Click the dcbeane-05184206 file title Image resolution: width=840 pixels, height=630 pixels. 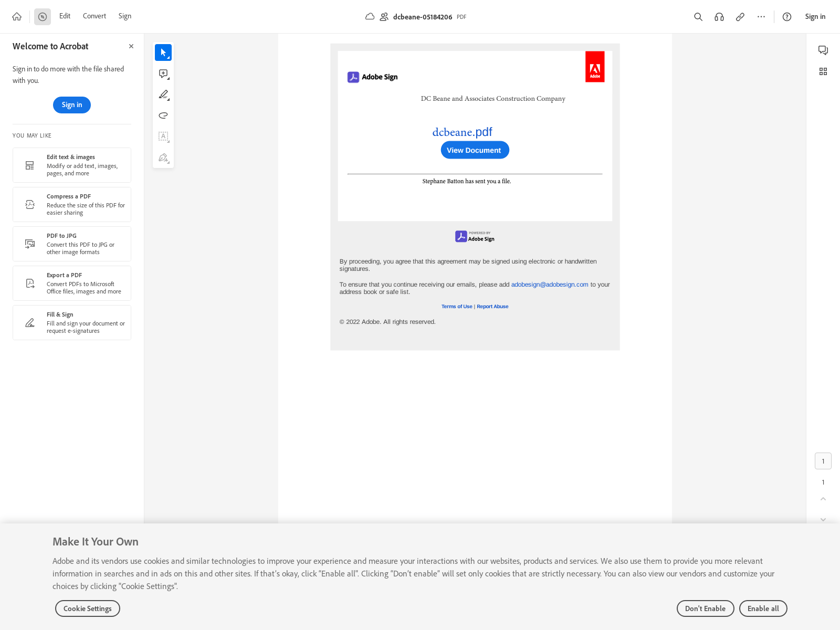pyautogui.click(x=423, y=17)
